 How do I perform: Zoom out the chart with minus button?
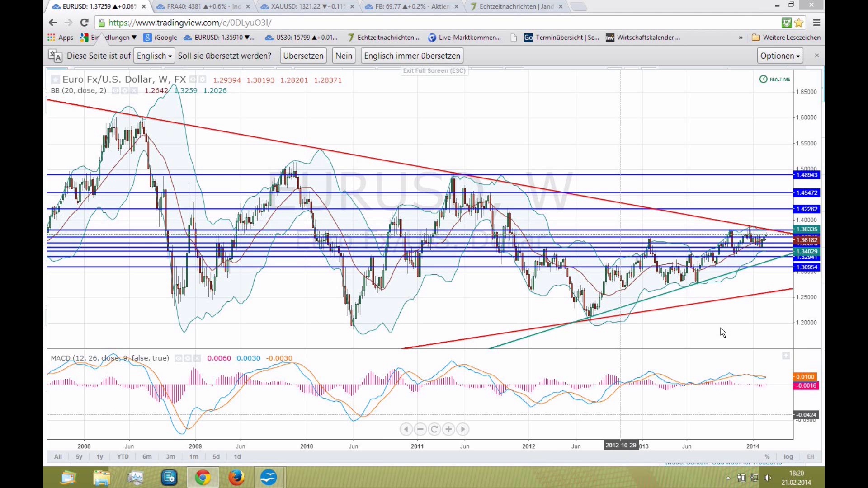click(x=420, y=429)
